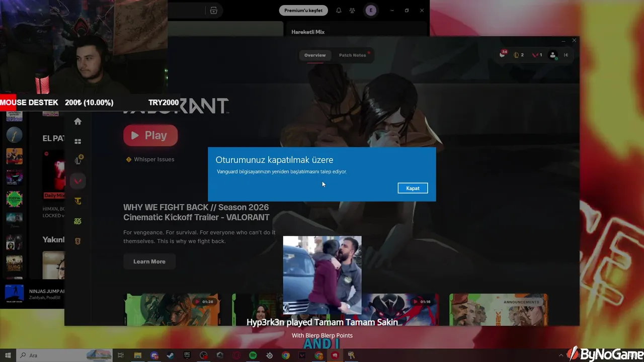Viewport: 644px width, 362px height.
Task: Click the Kapat button in the dialog
Action: (413, 188)
